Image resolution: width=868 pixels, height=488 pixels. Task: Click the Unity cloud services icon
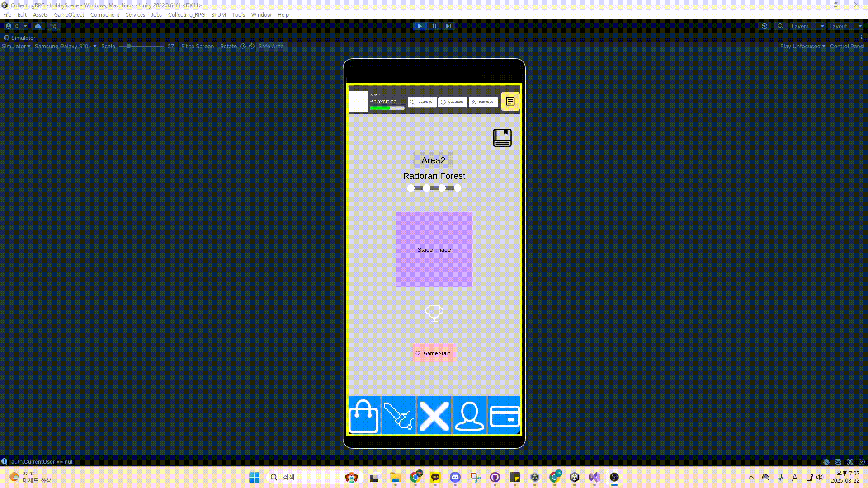38,26
